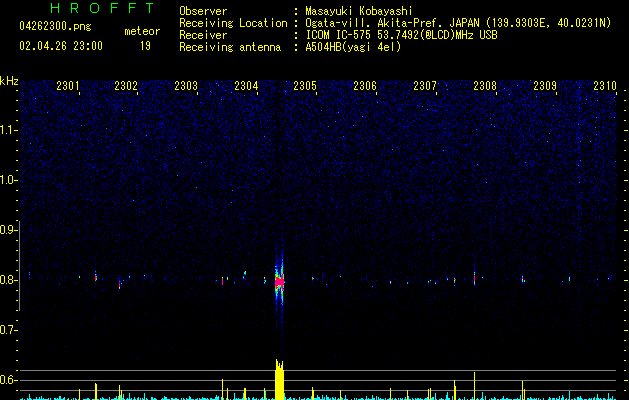The image size is (629, 400).
Task: Click time marker 2301
Action: [68, 86]
